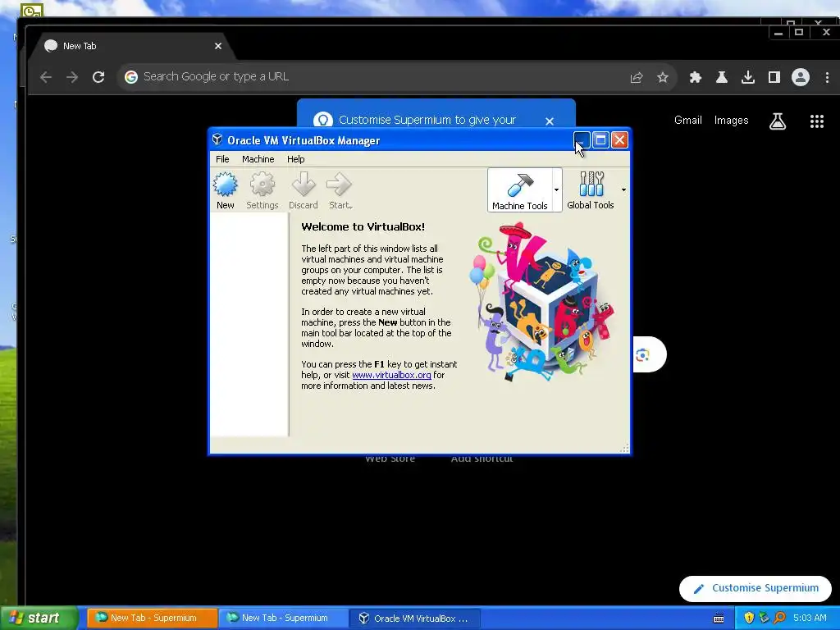Click the Customise Supermium button
Image resolution: width=840 pixels, height=630 pixels.
(x=756, y=588)
